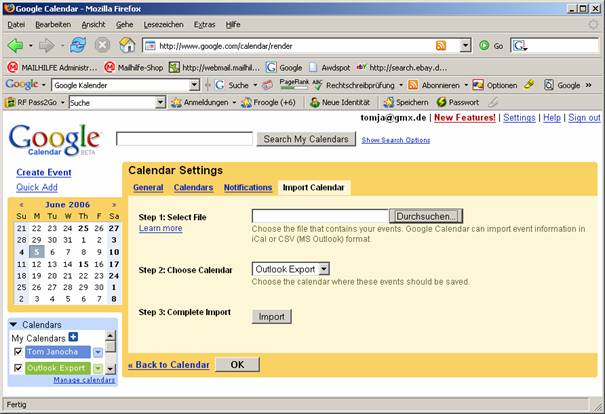Viewport: 605px width, 414px height.
Task: Click the Google toolbar logo
Action: click(22, 84)
